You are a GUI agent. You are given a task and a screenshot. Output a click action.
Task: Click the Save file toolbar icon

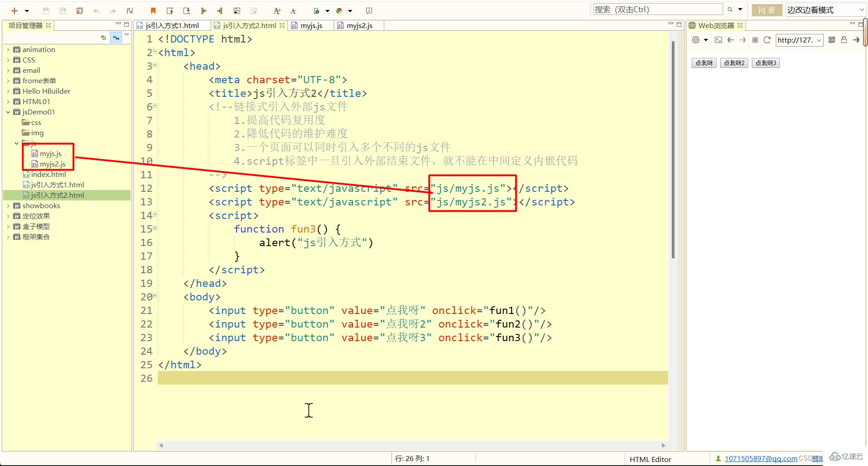point(46,10)
